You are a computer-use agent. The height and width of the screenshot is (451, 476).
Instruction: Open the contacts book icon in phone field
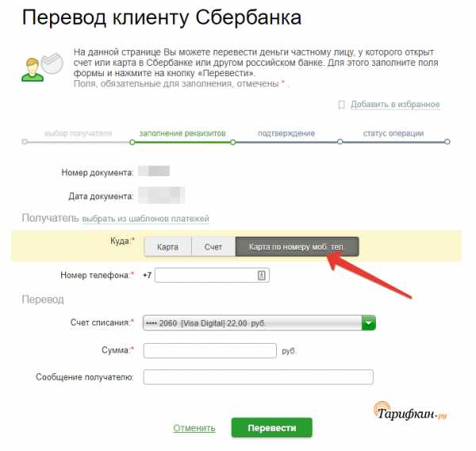click(261, 276)
